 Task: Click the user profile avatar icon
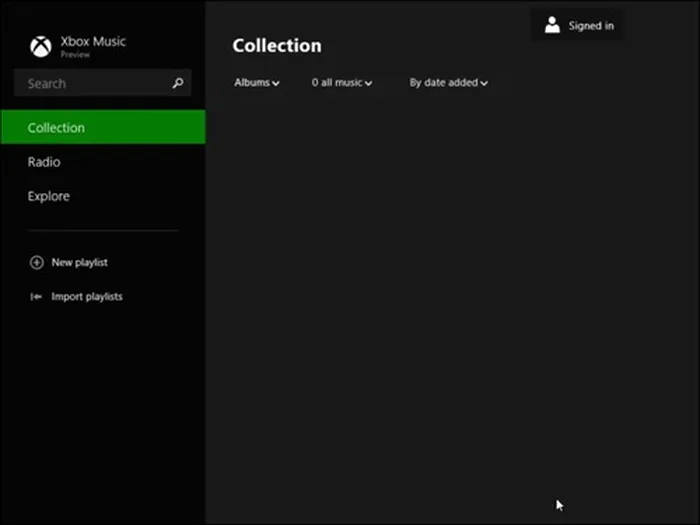coord(552,25)
